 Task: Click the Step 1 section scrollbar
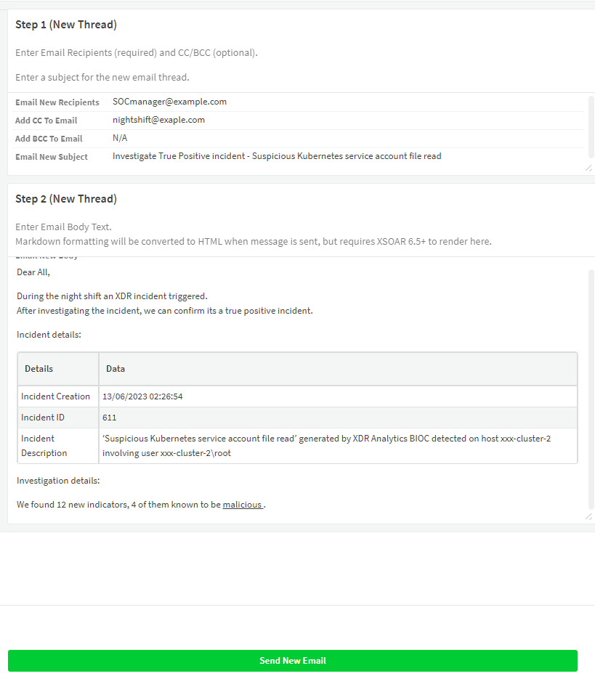point(591,127)
